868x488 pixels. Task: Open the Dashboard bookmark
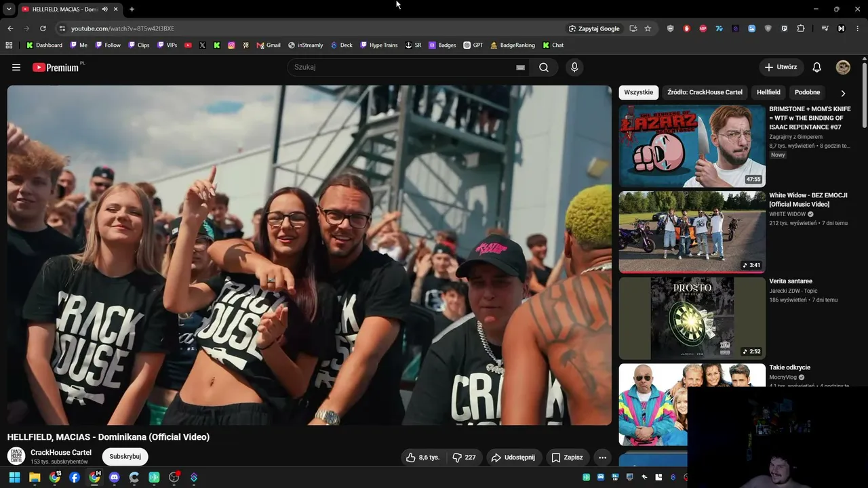coord(44,45)
